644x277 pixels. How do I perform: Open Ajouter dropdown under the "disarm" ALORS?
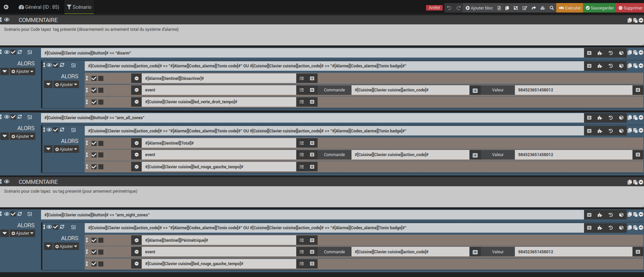22,71
